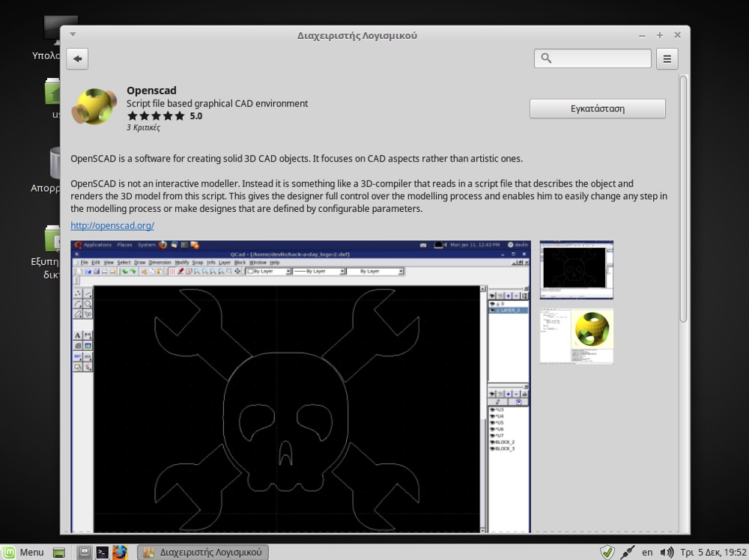Focus the search field
The image size is (749, 560).
point(592,58)
